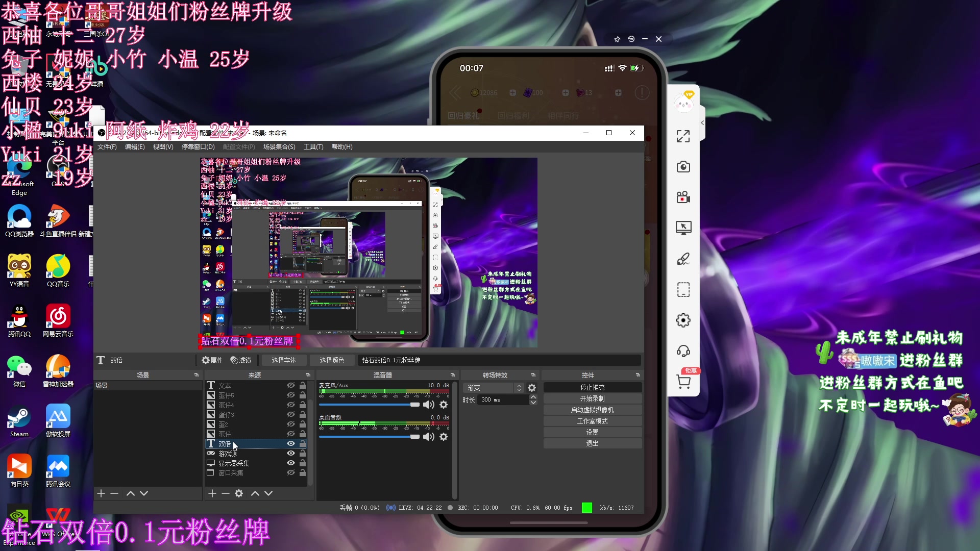
Task: Open the 工具(T) menu
Action: (313, 147)
